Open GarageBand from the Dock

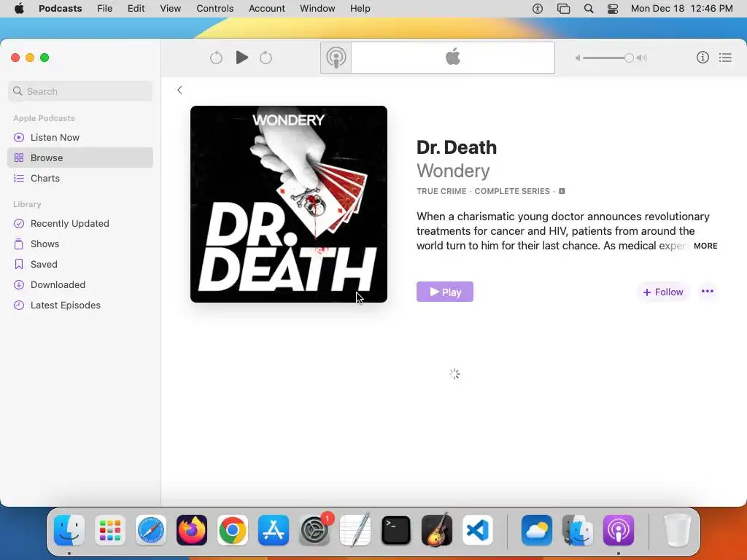437,530
